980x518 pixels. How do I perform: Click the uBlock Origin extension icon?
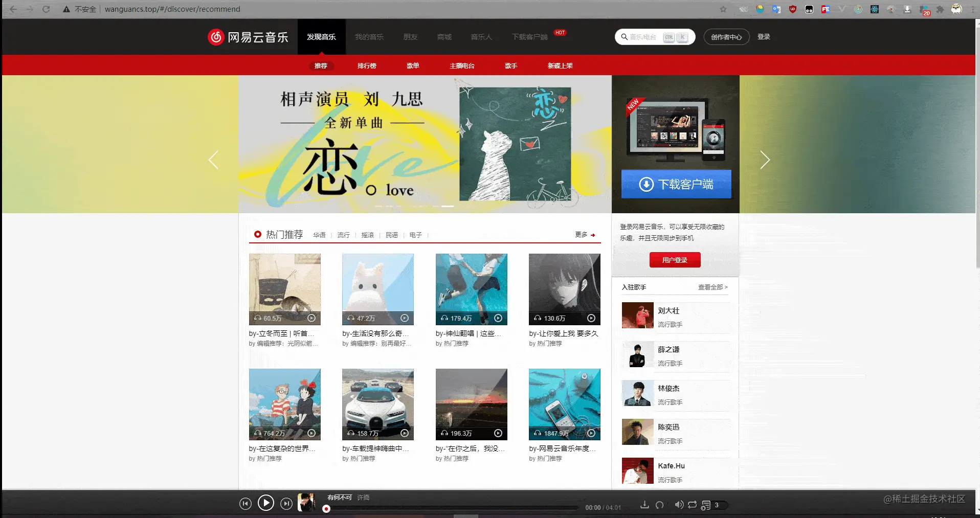793,9
